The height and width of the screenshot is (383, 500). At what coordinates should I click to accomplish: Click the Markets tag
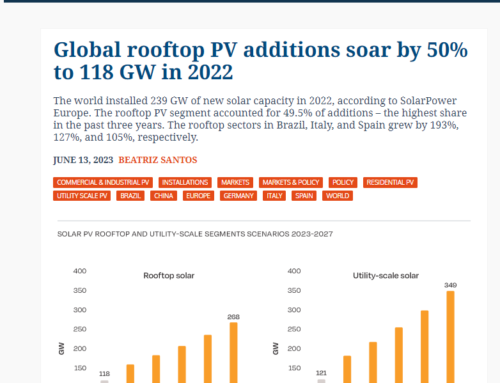235,182
